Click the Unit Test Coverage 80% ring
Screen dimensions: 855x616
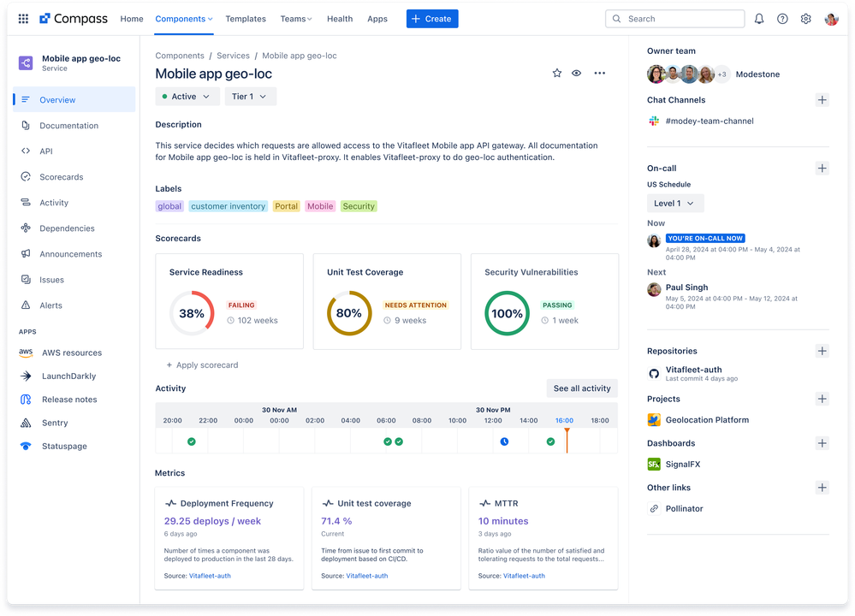click(349, 313)
